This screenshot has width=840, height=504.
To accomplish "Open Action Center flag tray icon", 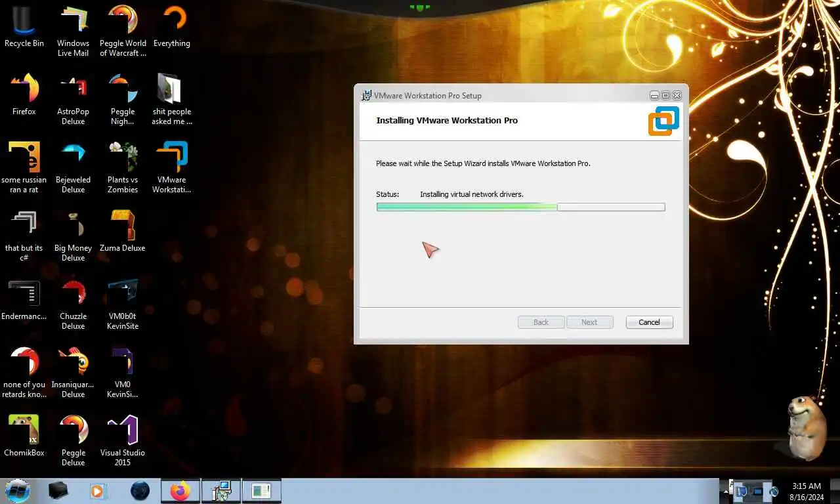I will [x=741, y=491].
